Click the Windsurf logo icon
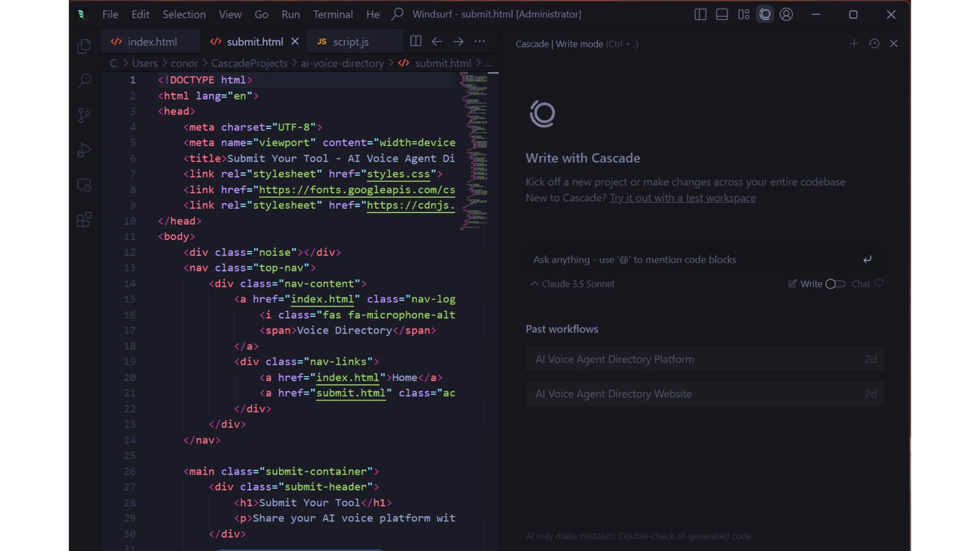This screenshot has width=980, height=551. (x=81, y=14)
